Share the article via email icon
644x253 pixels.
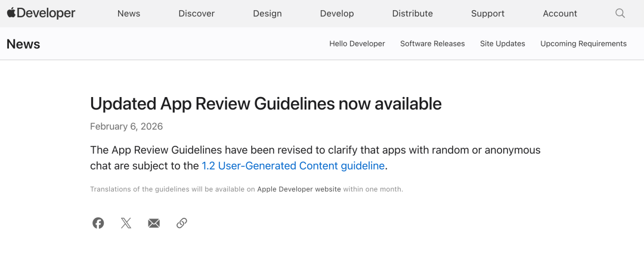click(154, 223)
